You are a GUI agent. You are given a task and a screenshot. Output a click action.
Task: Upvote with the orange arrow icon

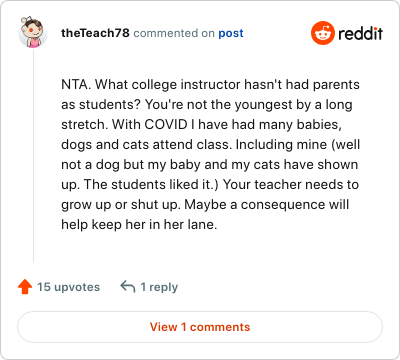pyautogui.click(x=25, y=287)
